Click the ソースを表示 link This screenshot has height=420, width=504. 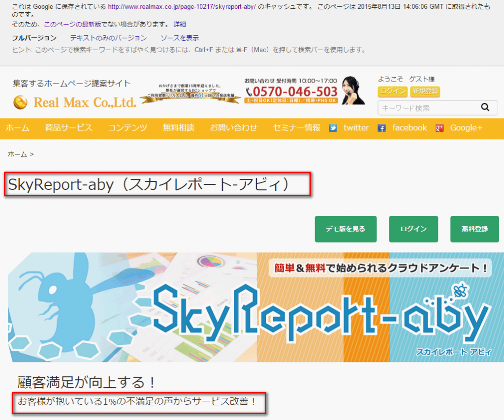pyautogui.click(x=180, y=38)
